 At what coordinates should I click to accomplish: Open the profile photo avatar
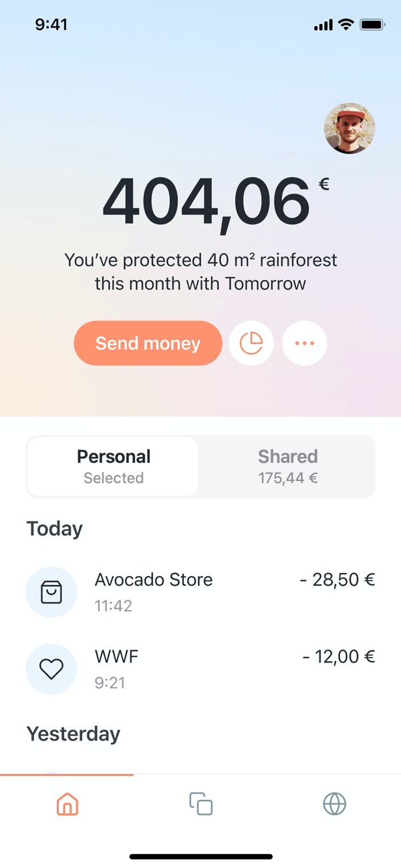[350, 129]
